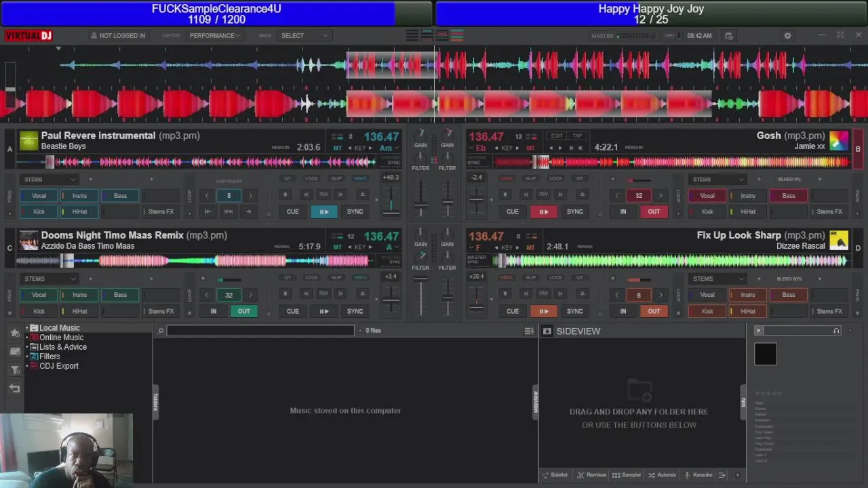
Task: Expand Online Music tree node
Action: click(x=28, y=338)
